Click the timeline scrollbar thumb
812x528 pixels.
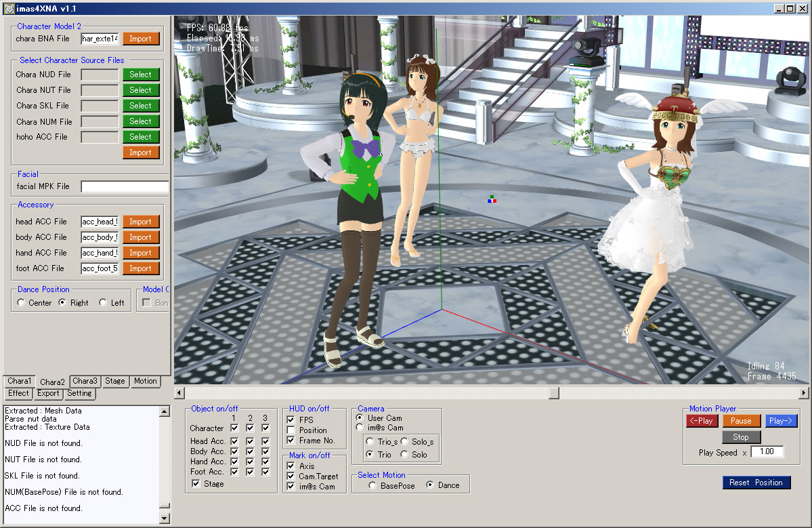(x=554, y=392)
